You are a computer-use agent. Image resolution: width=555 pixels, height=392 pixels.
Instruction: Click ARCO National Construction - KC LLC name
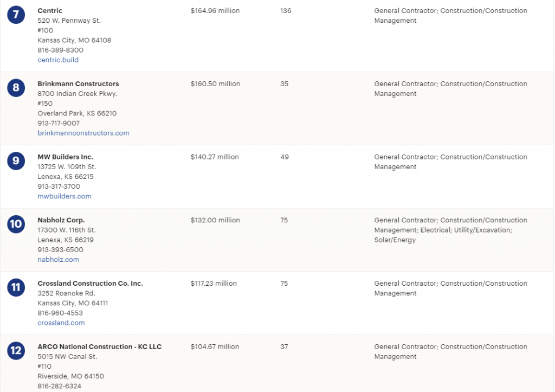point(100,346)
